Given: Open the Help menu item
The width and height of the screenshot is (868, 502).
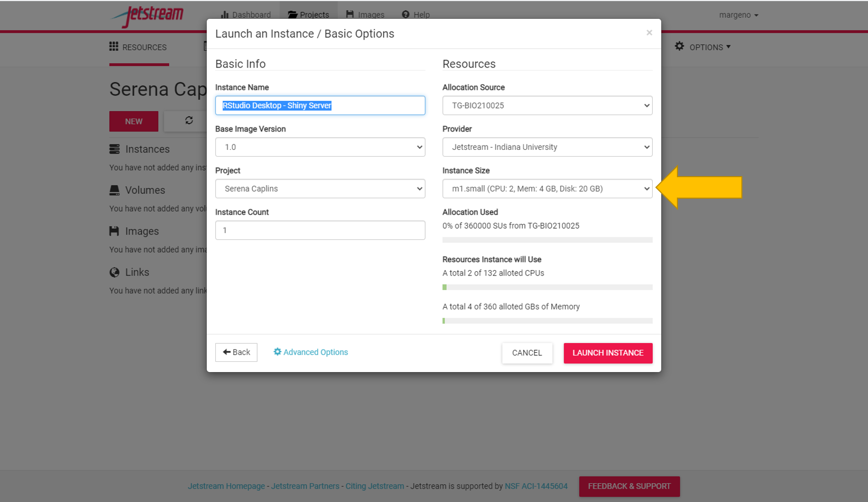Looking at the screenshot, I should [x=416, y=15].
